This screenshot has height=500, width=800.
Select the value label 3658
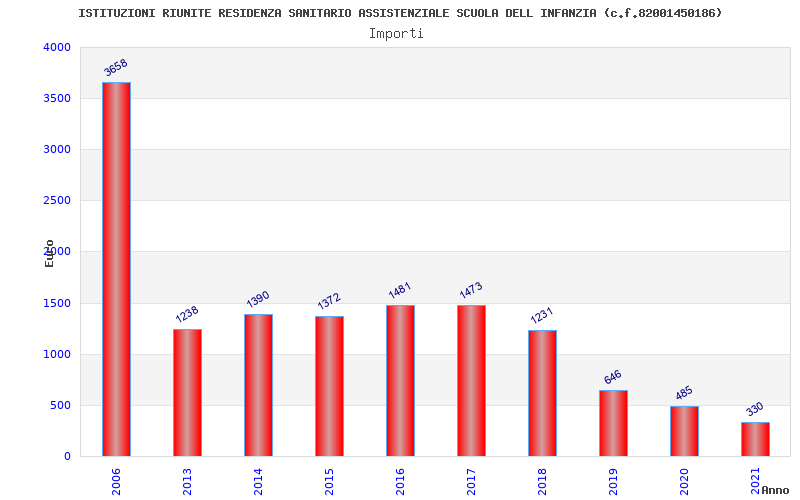(116, 68)
